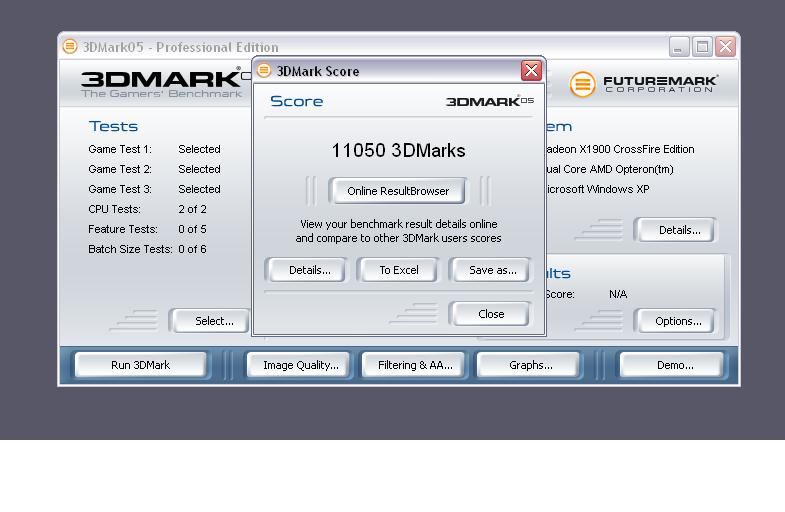This screenshot has width=785, height=512.
Task: Click the 'N/A' score value
Action: click(x=618, y=294)
